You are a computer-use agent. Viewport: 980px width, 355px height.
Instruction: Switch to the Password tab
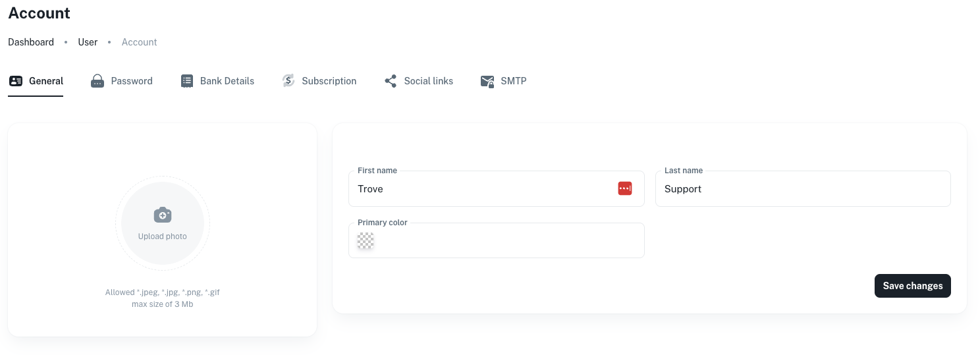(x=131, y=81)
